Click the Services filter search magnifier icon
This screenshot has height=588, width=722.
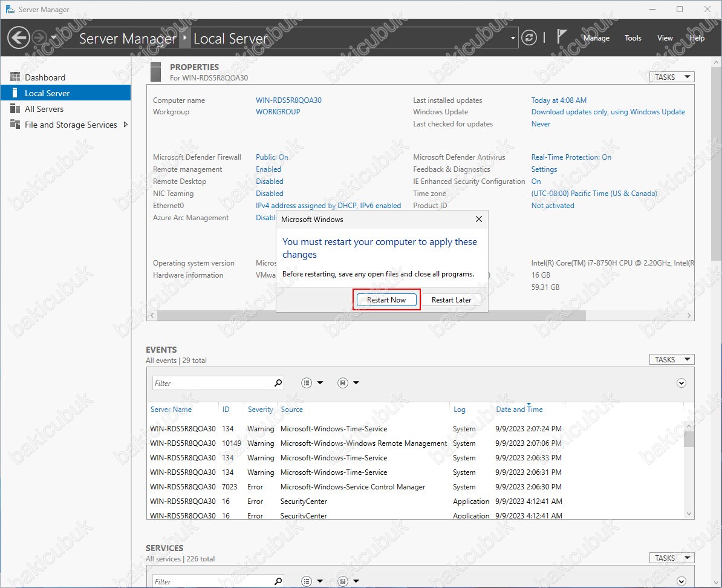click(x=278, y=581)
